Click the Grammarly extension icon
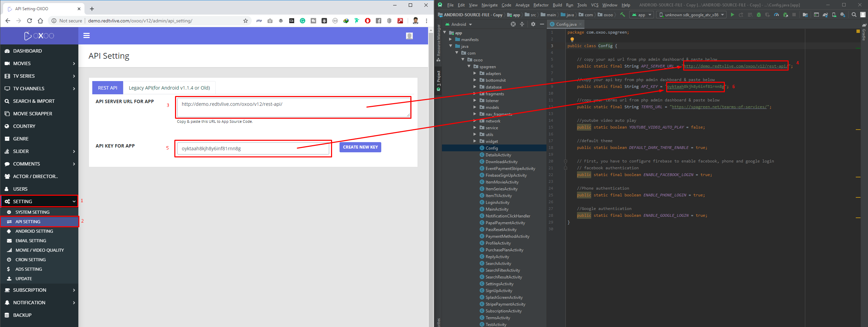Screen dimensions: 868x327 click(x=303, y=21)
